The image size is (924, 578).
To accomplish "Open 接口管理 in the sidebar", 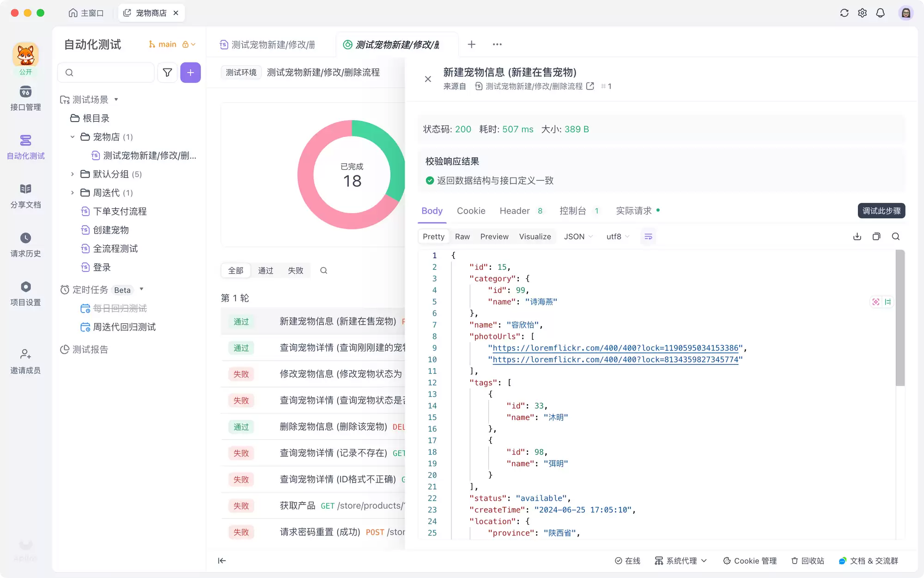I will click(x=25, y=98).
